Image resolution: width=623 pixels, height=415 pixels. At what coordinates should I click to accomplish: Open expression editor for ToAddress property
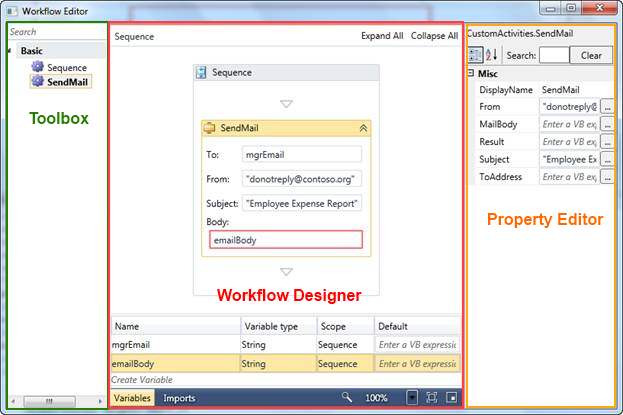[x=607, y=176]
